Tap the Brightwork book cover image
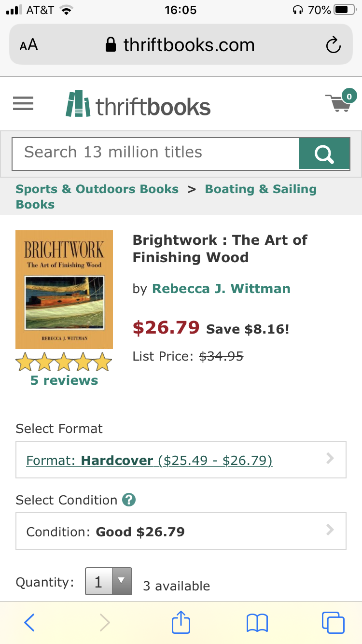 pos(64,290)
